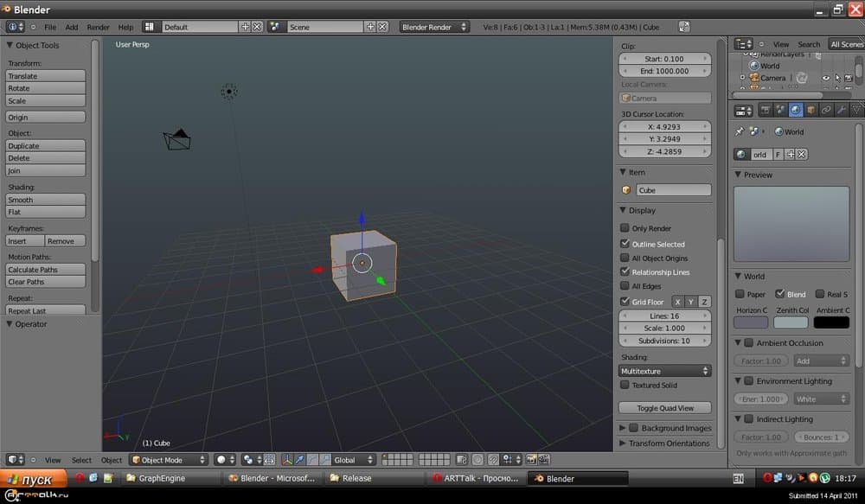Viewport: 865px width, 504px height.
Task: Click the Zenith Color swatch
Action: point(791,322)
